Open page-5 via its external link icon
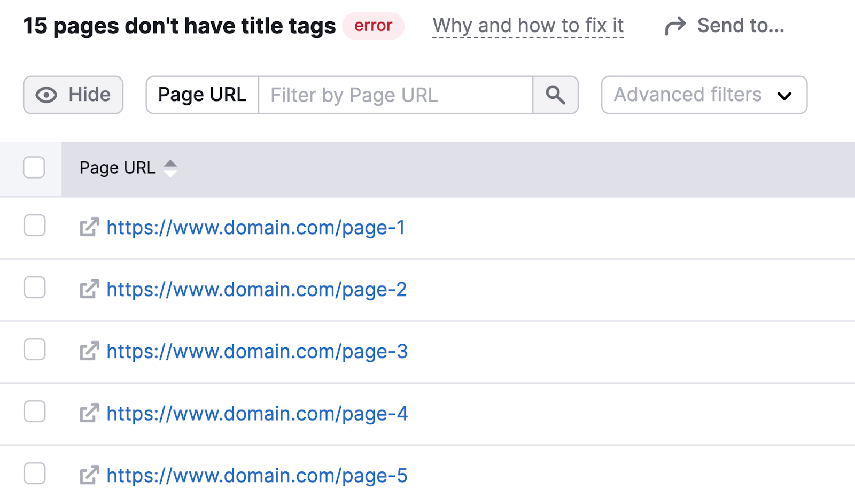 pos(90,475)
